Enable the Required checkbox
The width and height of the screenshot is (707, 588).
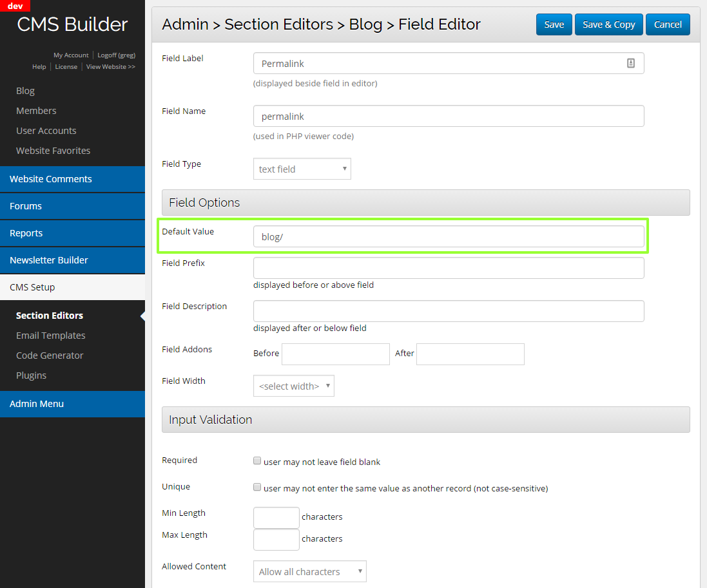257,461
